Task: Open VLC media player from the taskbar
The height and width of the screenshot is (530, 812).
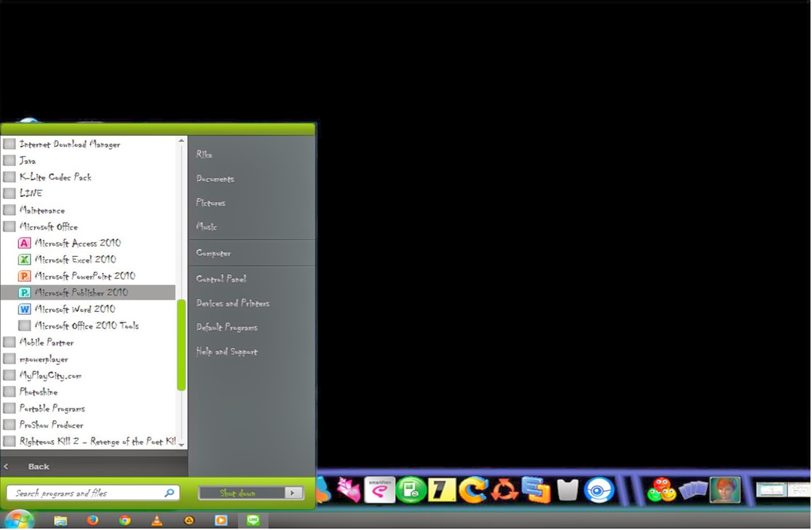Action: point(157,520)
